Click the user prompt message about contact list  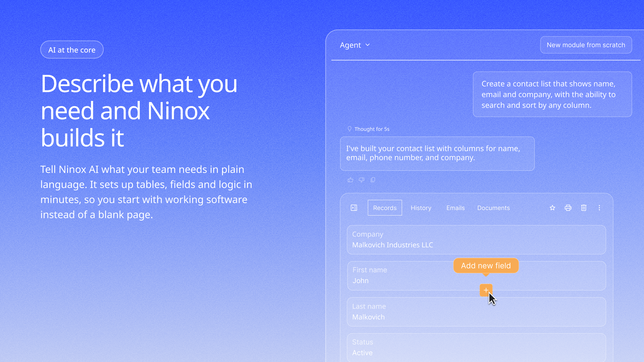click(552, 95)
